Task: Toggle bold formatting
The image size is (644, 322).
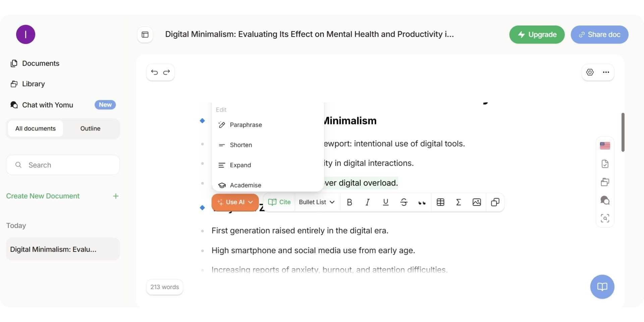Action: click(x=349, y=202)
